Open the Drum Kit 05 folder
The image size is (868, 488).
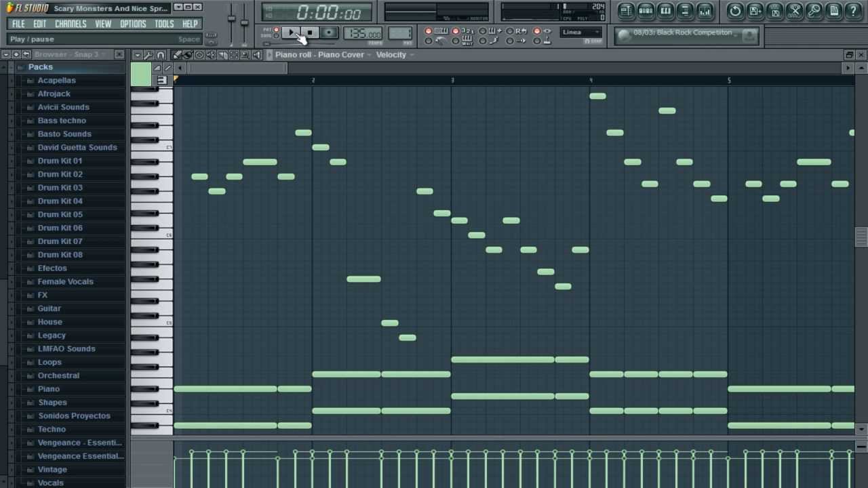click(x=60, y=214)
